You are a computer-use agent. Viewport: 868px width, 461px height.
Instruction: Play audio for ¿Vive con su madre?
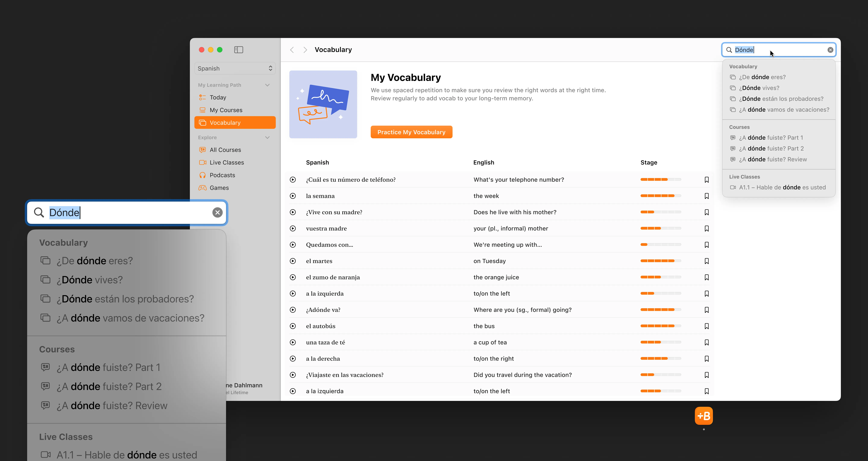293,212
